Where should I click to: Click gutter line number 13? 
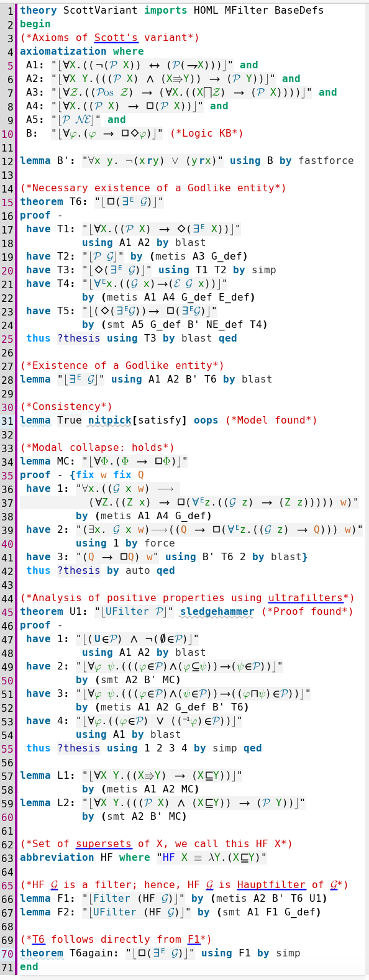click(x=7, y=175)
